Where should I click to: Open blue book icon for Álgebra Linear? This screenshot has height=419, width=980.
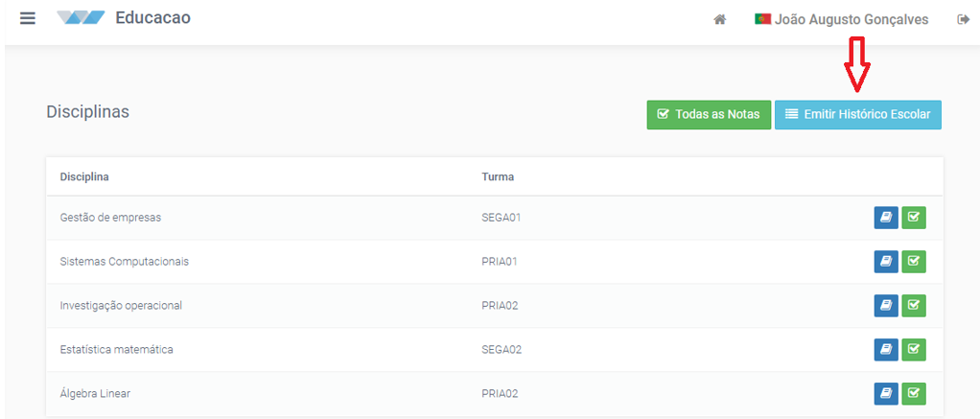pyautogui.click(x=886, y=393)
